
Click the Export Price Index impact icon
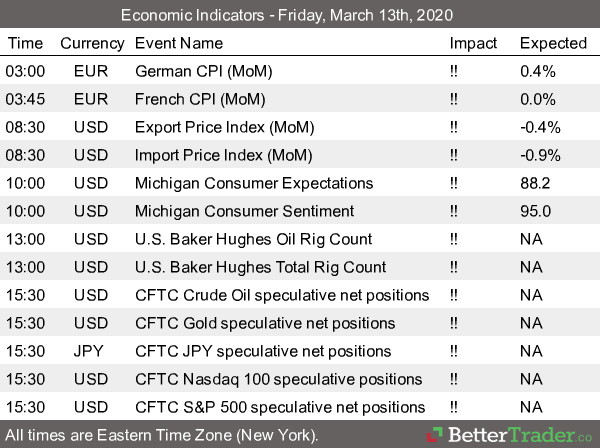455,127
